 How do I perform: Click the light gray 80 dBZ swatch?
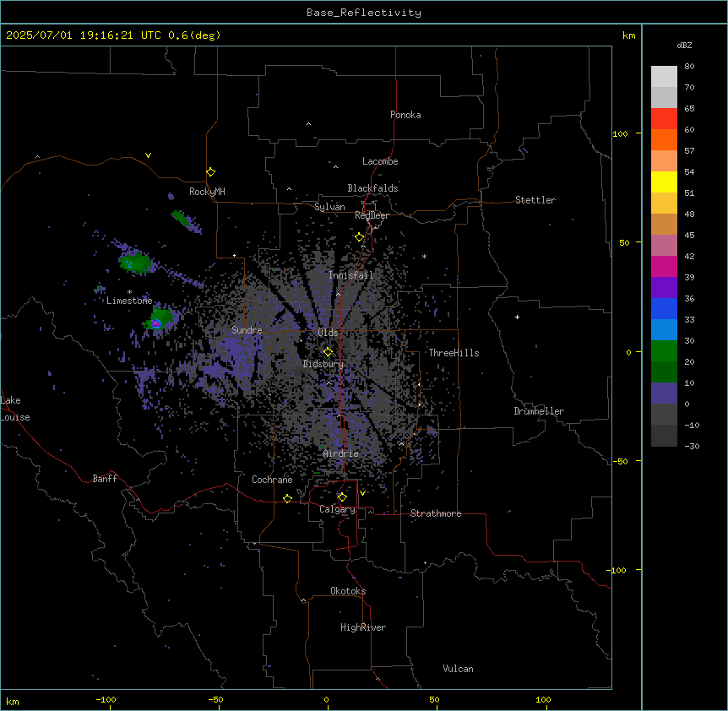click(x=664, y=77)
